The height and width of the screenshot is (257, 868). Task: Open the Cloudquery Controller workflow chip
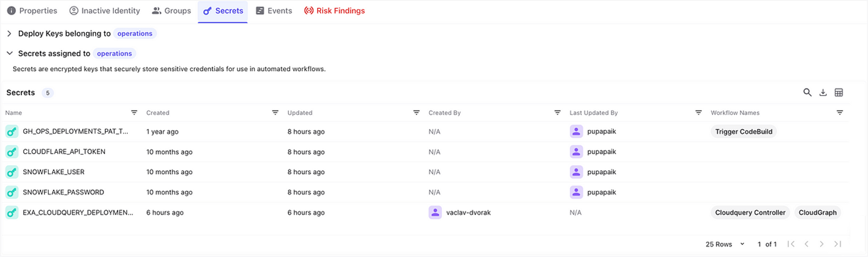[750, 213]
